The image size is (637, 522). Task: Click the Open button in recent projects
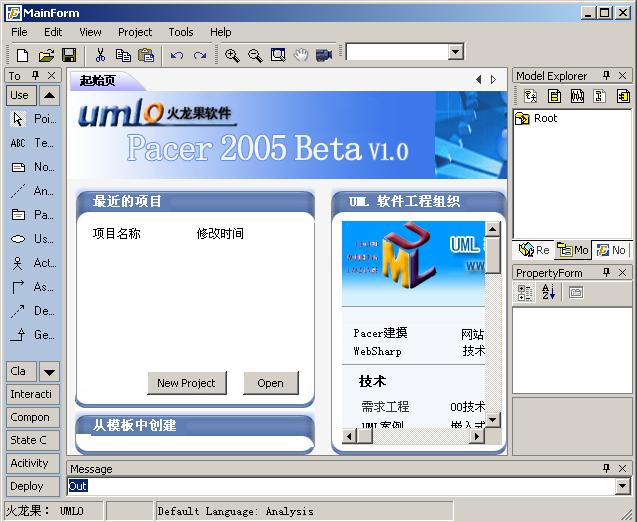[271, 383]
